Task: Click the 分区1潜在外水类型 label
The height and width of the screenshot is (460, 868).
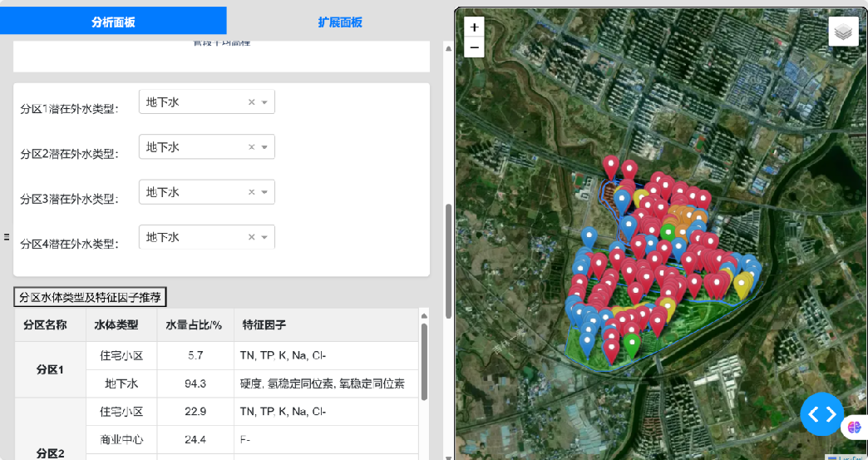Action: coord(69,109)
